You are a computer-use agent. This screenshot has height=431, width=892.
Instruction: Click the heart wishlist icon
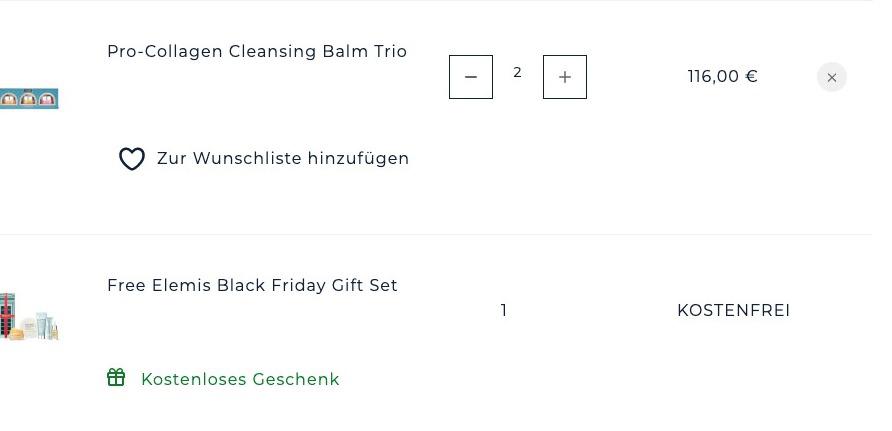(x=131, y=159)
